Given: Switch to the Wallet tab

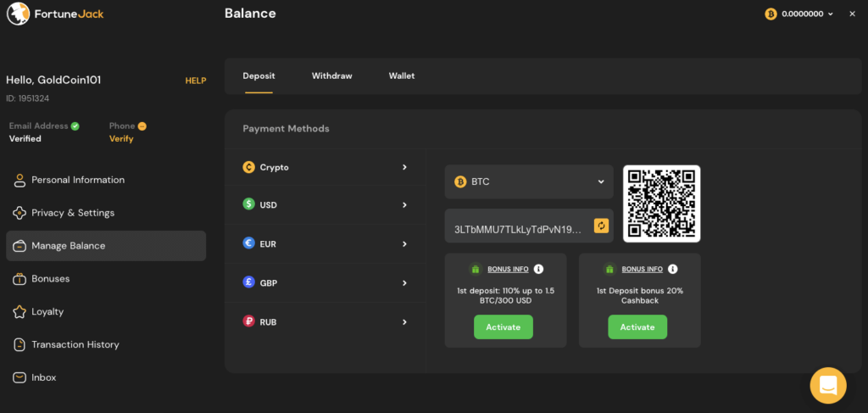Looking at the screenshot, I should [x=402, y=75].
